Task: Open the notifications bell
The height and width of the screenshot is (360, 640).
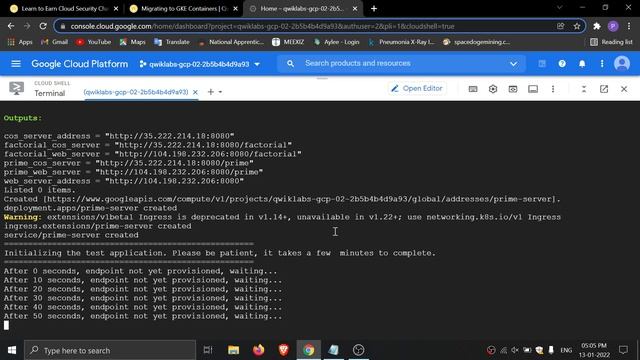Action: [582, 64]
